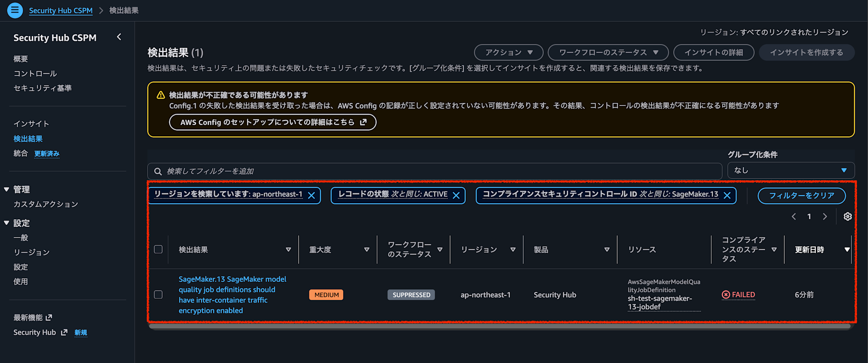Open the アクション dropdown

point(509,53)
